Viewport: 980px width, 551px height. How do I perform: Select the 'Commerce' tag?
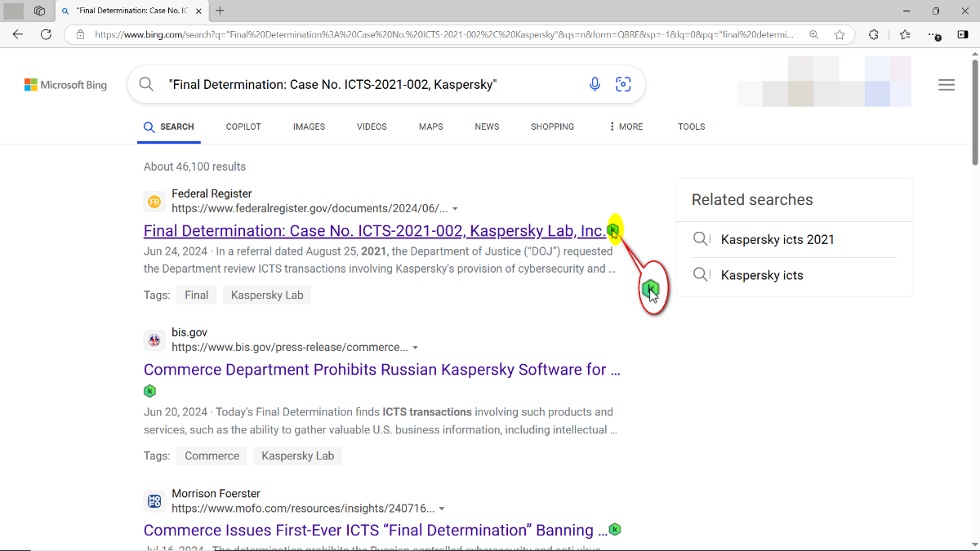point(212,455)
